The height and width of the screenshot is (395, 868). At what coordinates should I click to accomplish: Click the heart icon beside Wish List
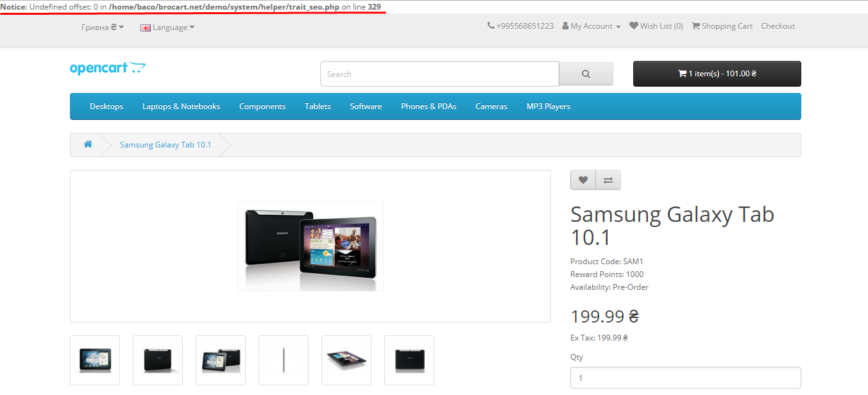pos(634,26)
